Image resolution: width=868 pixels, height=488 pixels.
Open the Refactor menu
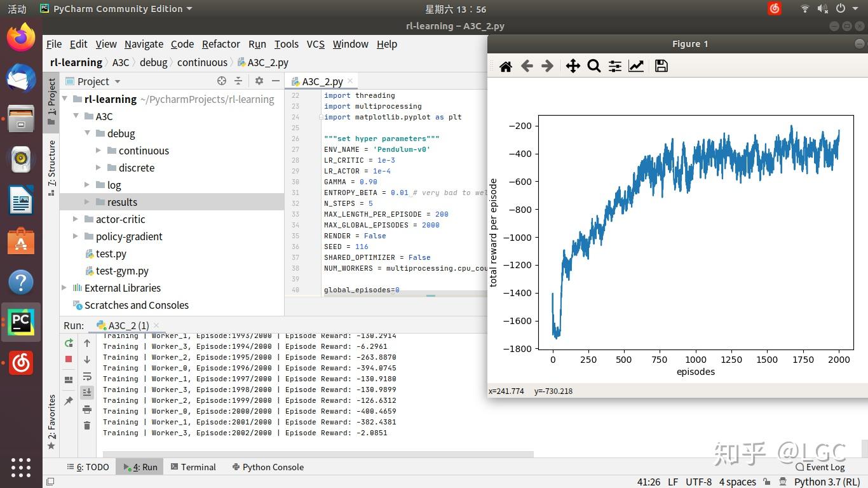[220, 44]
